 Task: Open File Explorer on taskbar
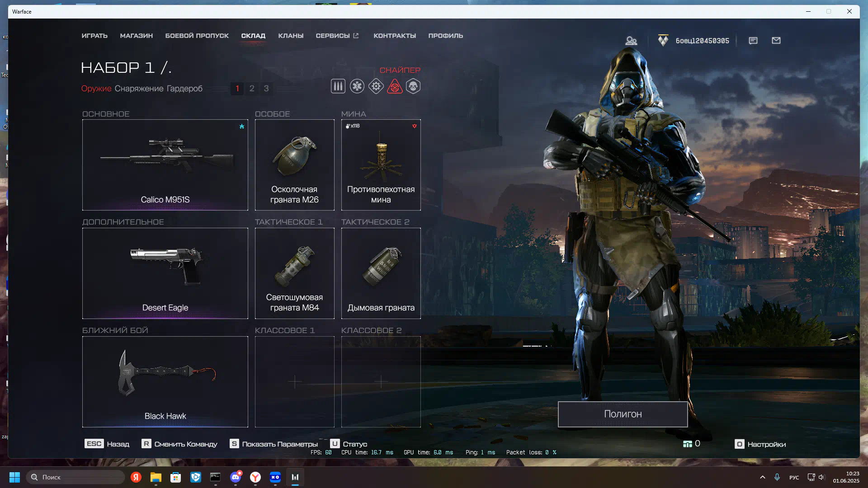[x=156, y=477]
